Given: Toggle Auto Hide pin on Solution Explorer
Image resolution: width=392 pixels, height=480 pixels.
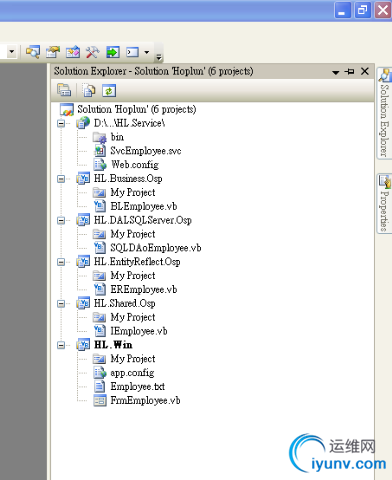Looking at the screenshot, I should [350, 71].
